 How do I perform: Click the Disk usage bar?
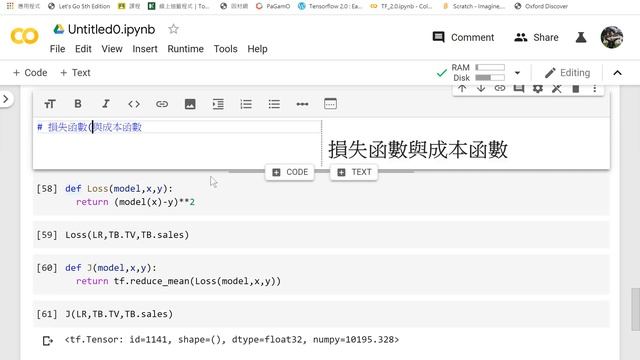(x=490, y=78)
